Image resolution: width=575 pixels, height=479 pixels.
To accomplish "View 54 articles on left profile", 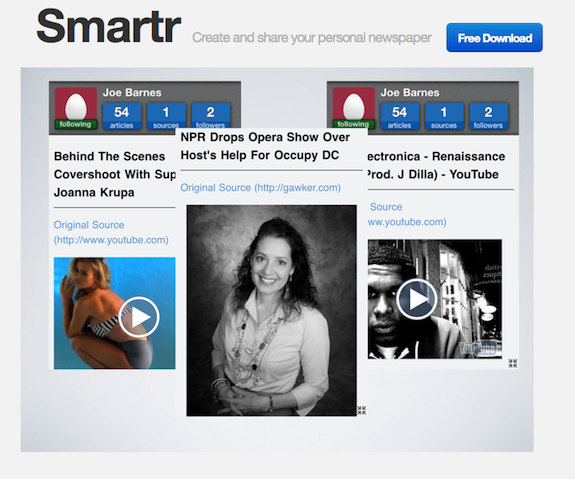I will 122,116.
